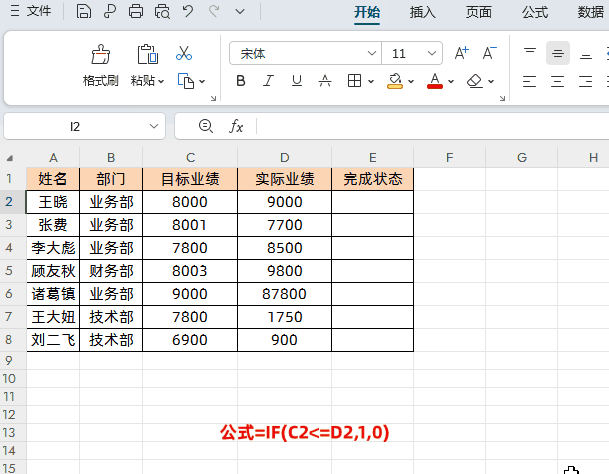Center text horizontally

[x=557, y=81]
